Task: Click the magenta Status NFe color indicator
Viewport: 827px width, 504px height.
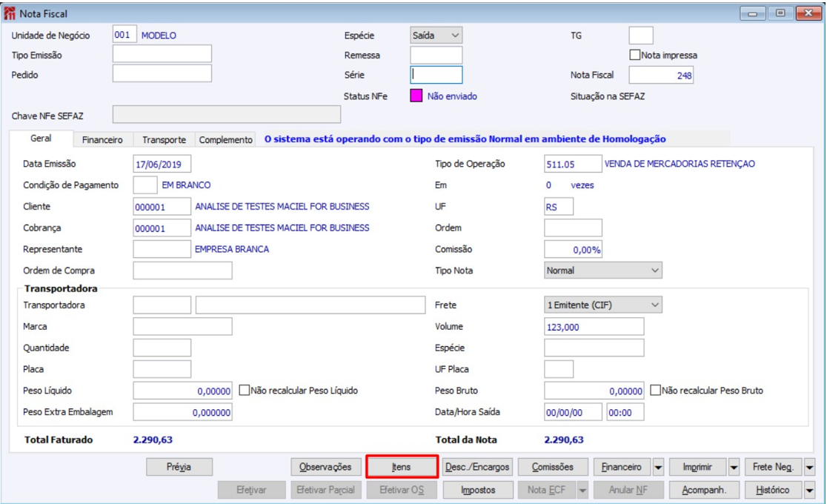Action: (x=416, y=96)
